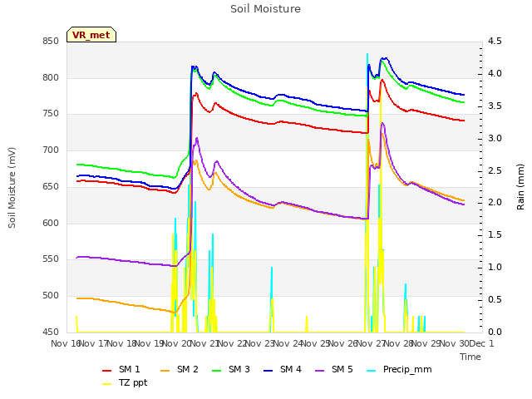This screenshot has width=532, height=399.
Task: Click the 4.5 rain axis tick label
Action: [495, 42]
